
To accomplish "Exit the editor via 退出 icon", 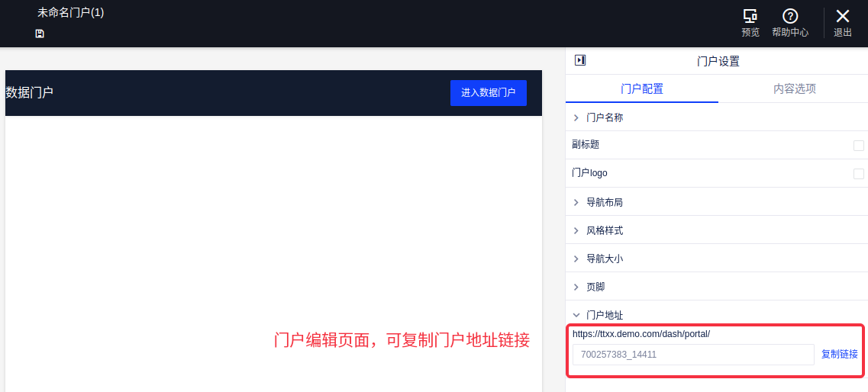I will (843, 17).
